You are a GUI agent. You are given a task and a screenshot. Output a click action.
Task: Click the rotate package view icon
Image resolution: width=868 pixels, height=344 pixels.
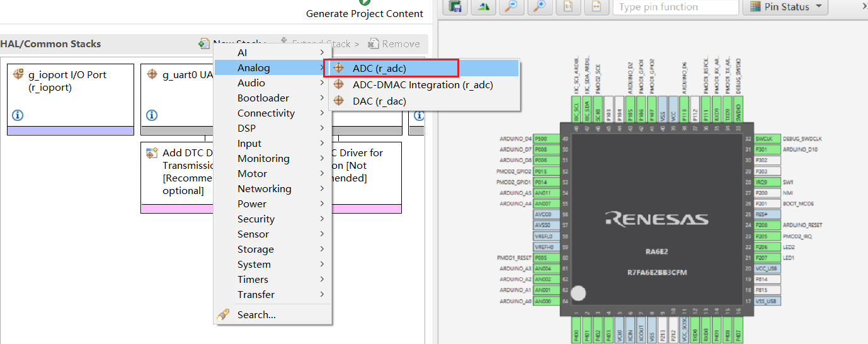point(483,7)
